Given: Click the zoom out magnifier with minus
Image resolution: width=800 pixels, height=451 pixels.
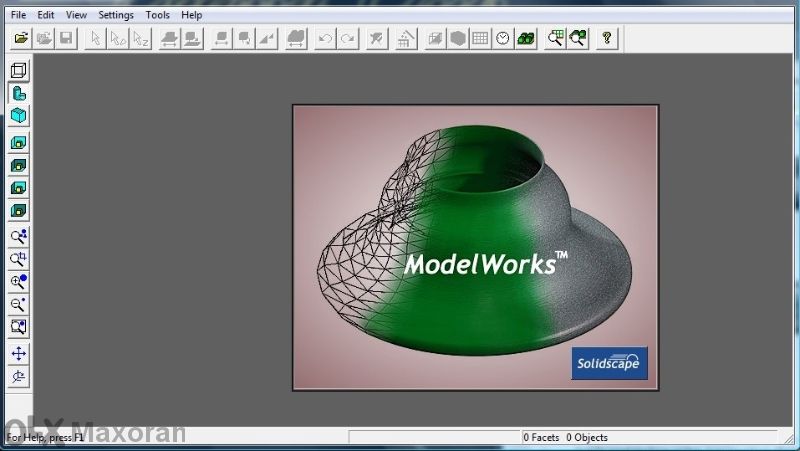Looking at the screenshot, I should pyautogui.click(x=18, y=304).
